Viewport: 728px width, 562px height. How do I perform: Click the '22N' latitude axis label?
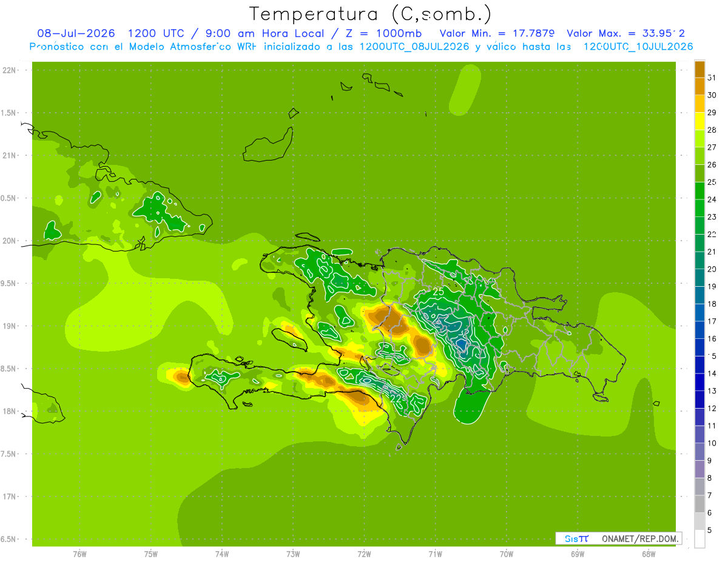pyautogui.click(x=10, y=70)
